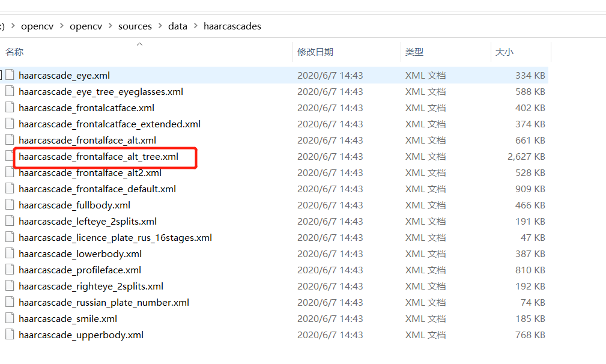Screen dimensions: 606x364
Task: Click the 74 KB size value
Action: coord(533,303)
